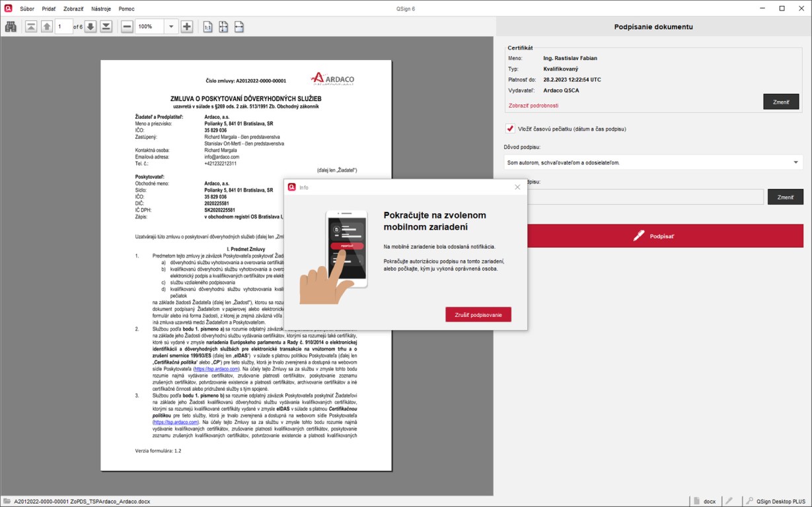
Task: Open the Súbor menu
Action: point(27,9)
